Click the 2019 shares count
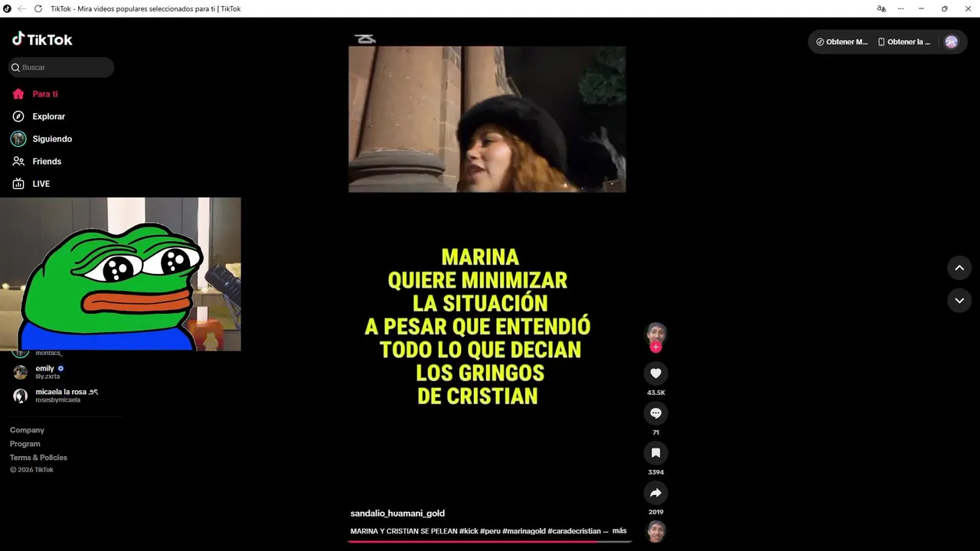This screenshot has height=551, width=980. point(655,512)
